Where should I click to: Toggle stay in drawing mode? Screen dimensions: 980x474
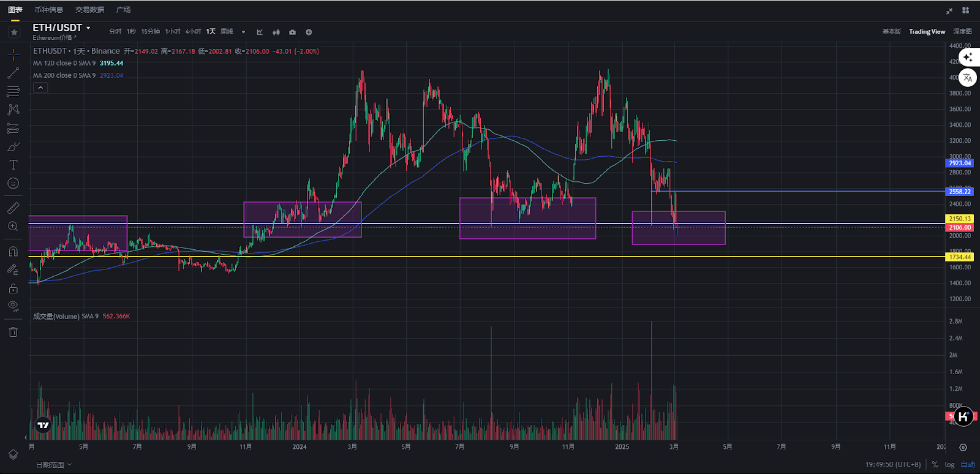(13, 269)
